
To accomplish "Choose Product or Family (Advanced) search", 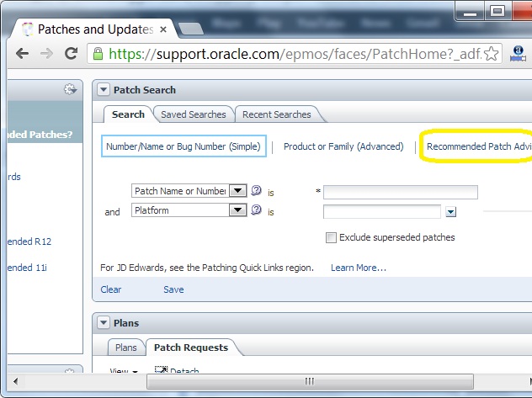I will point(343,146).
